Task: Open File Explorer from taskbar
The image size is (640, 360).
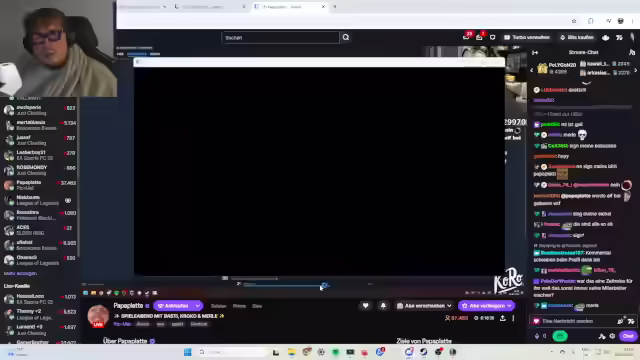Action: click(x=291, y=352)
